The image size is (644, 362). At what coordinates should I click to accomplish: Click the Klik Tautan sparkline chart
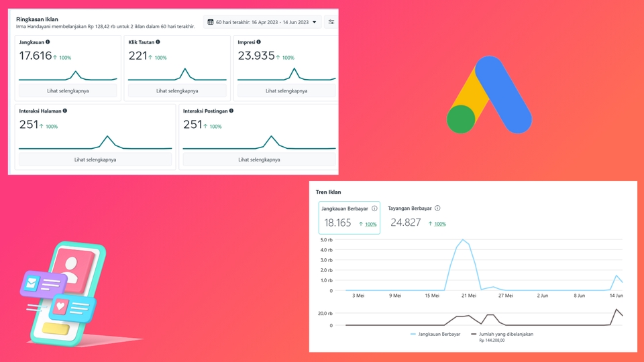(x=177, y=74)
